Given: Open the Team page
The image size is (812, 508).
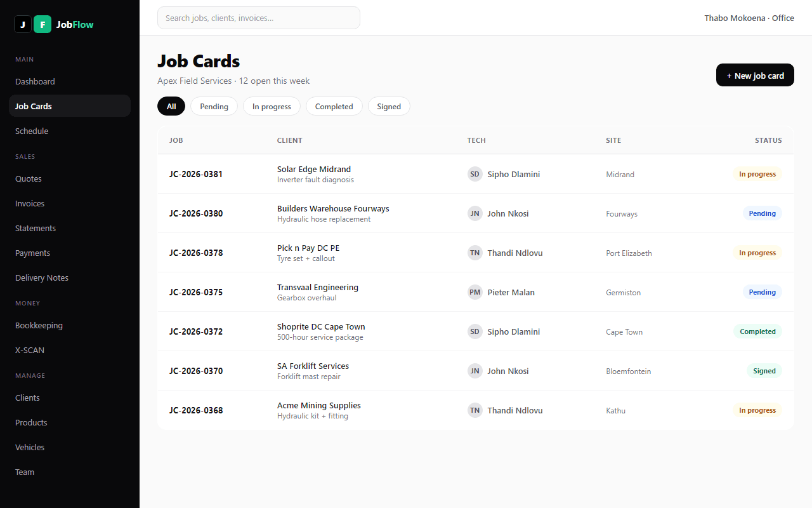Looking at the screenshot, I should [70, 472].
